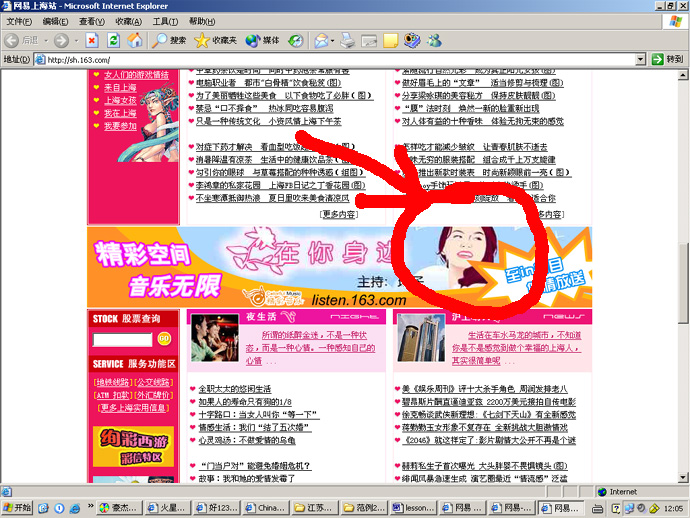Open the File (文件) menu
The height and width of the screenshot is (518, 690).
[19, 21]
